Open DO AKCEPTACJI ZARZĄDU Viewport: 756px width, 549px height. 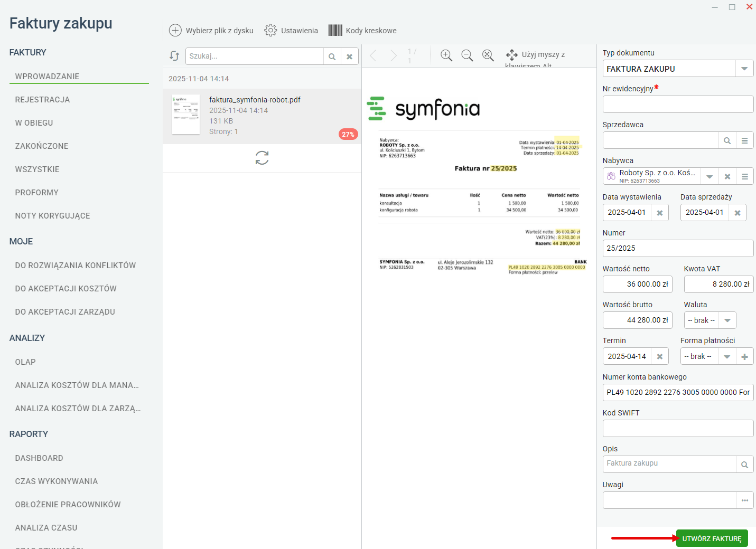click(65, 312)
